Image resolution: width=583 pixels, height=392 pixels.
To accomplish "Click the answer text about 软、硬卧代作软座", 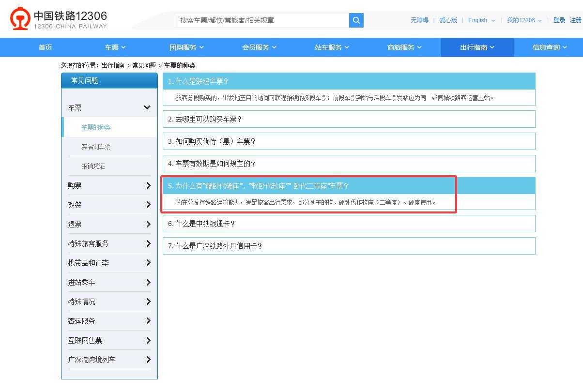I will (306, 202).
